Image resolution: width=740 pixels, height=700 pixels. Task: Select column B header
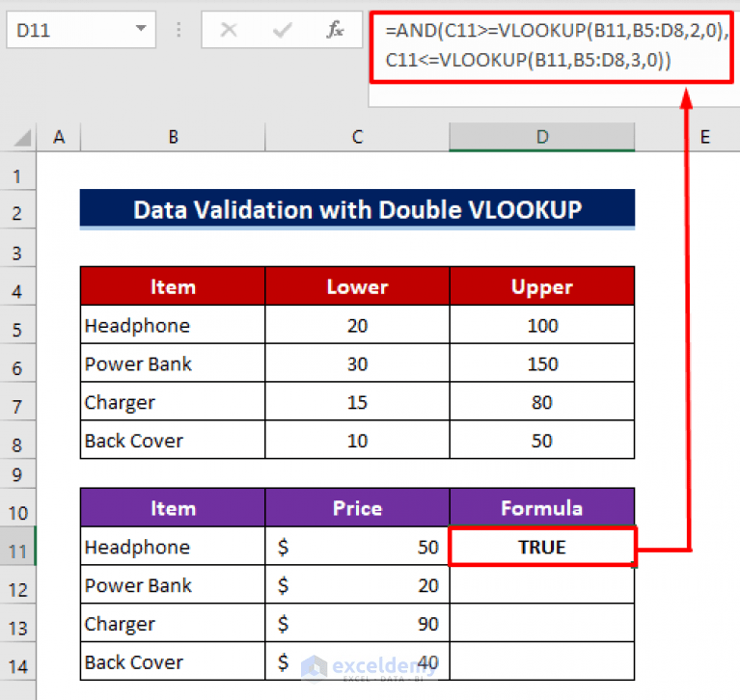point(173,137)
